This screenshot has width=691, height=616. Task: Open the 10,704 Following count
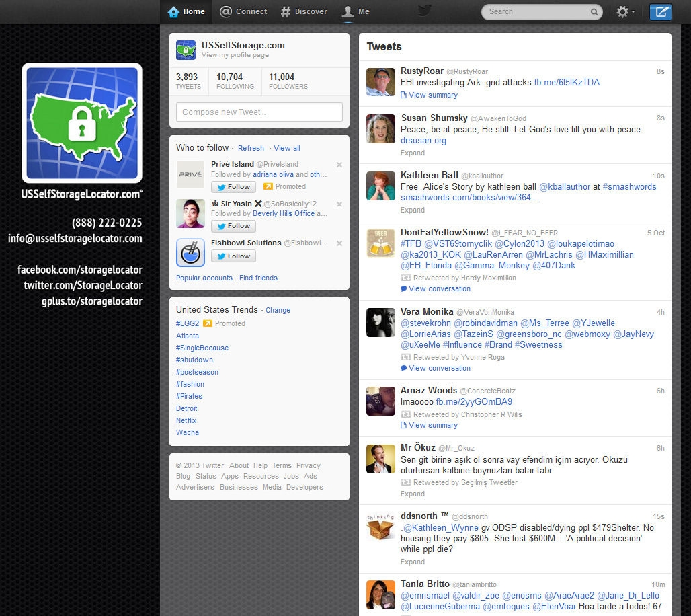click(235, 81)
